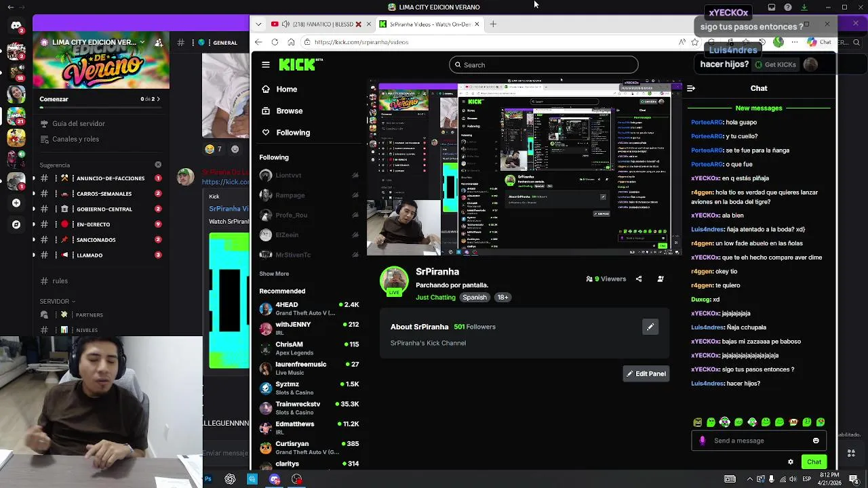Open the Kick hamburger menu

266,65
